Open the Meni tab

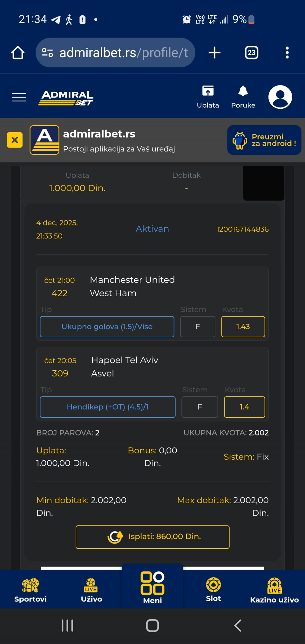coord(152,587)
